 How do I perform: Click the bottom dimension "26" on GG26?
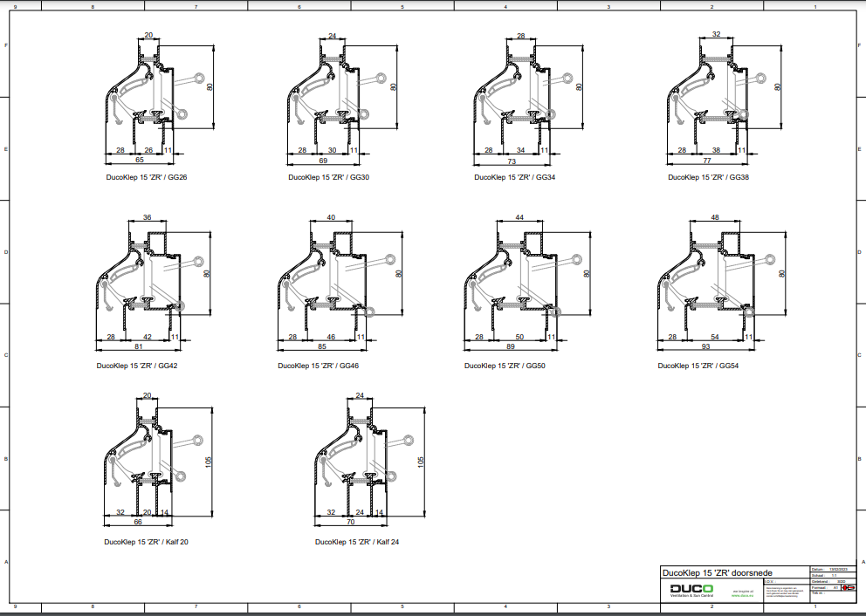148,150
